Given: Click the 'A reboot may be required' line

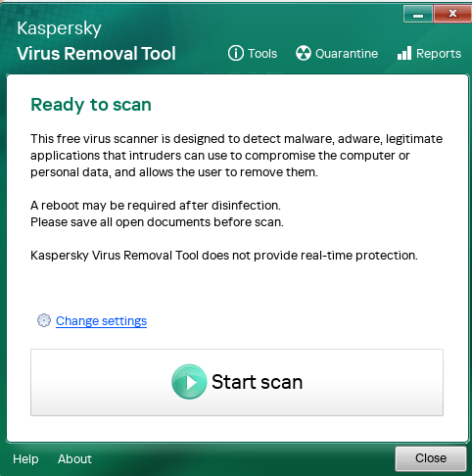Looking at the screenshot, I should click(156, 206).
